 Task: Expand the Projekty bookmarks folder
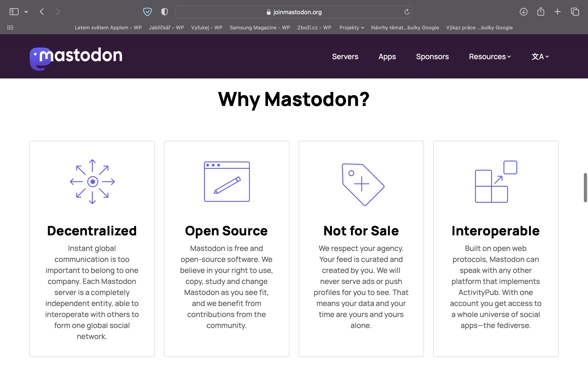(x=351, y=28)
